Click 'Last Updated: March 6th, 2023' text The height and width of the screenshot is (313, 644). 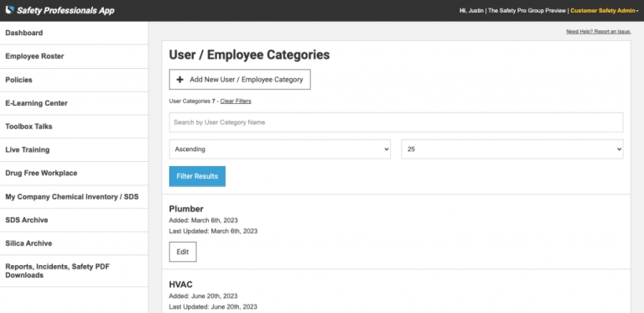213,232
